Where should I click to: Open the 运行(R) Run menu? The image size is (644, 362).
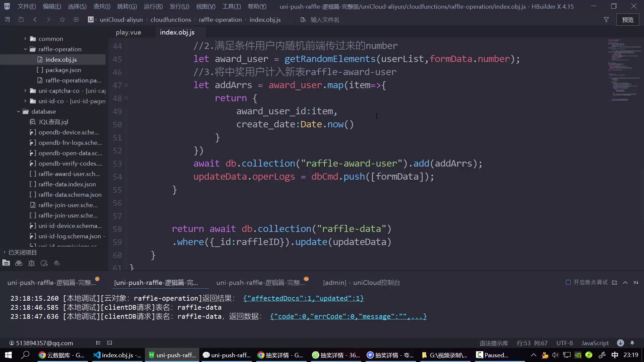153,6
